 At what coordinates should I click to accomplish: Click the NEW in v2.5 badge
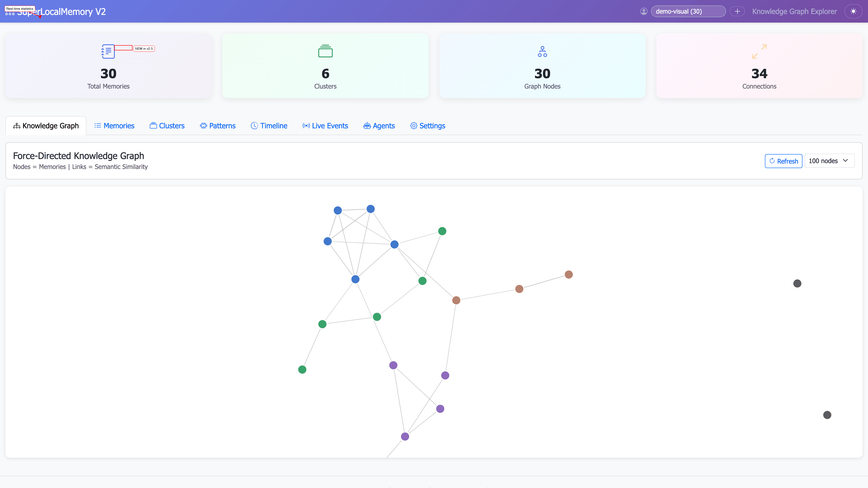[144, 49]
